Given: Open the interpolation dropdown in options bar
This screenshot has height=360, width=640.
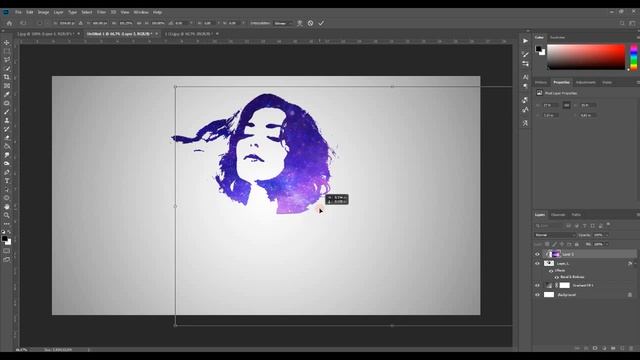Looking at the screenshot, I should (283, 23).
